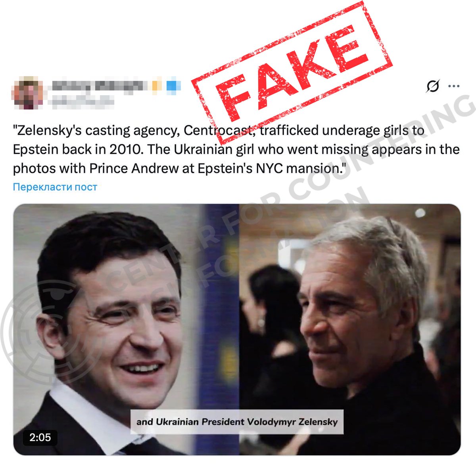Open the blurred account handle
The width and height of the screenshot is (476, 476).
82,100
